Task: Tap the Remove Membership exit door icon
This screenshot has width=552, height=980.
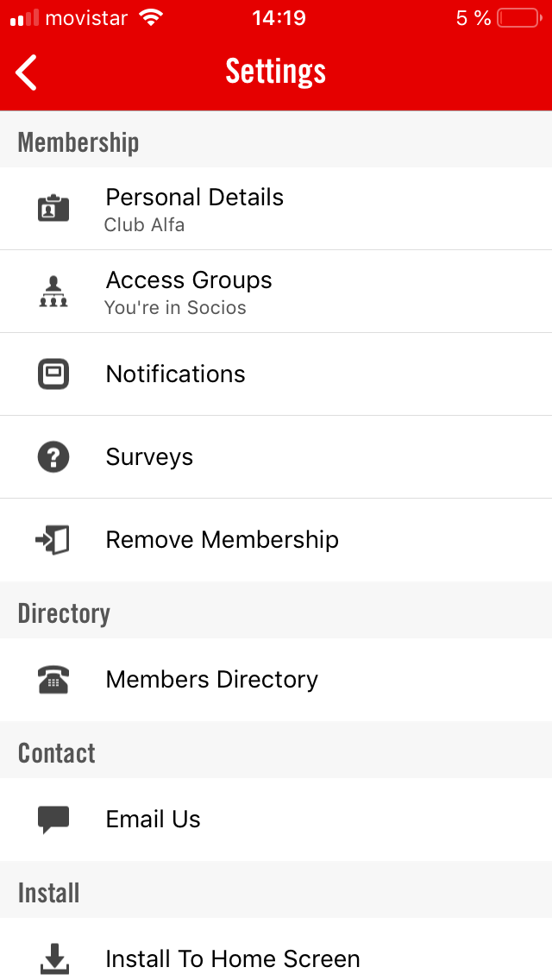Action: click(x=53, y=540)
